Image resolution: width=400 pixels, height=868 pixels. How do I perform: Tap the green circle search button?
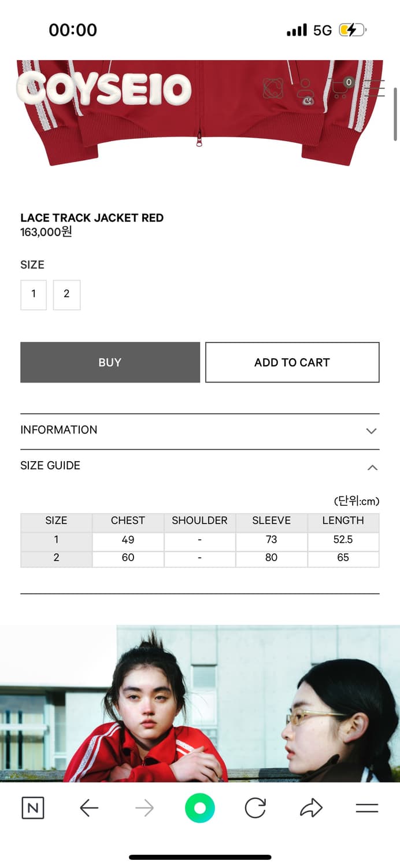[x=200, y=808]
